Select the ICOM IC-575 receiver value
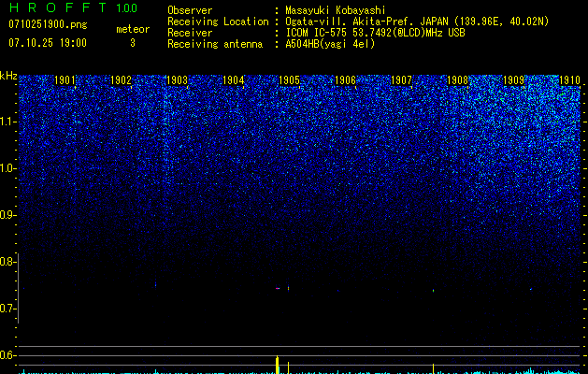 375,33
